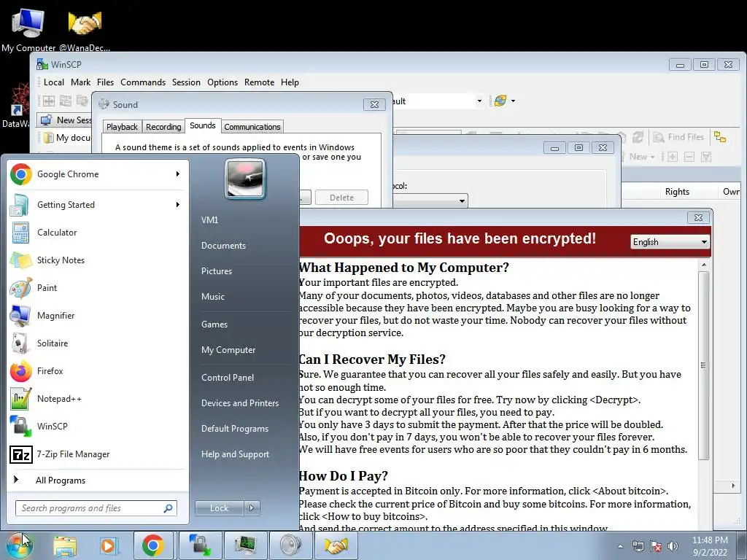Open Devices and Printers from Start menu
This screenshot has width=747, height=560.
pos(239,402)
